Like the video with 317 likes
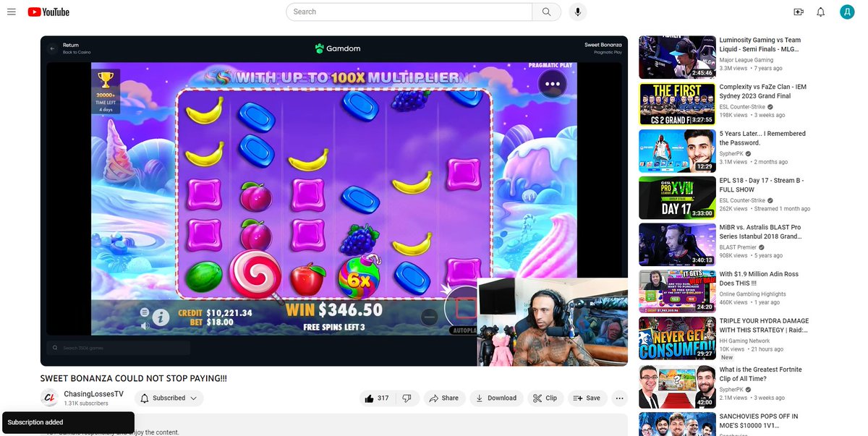 [x=378, y=398]
